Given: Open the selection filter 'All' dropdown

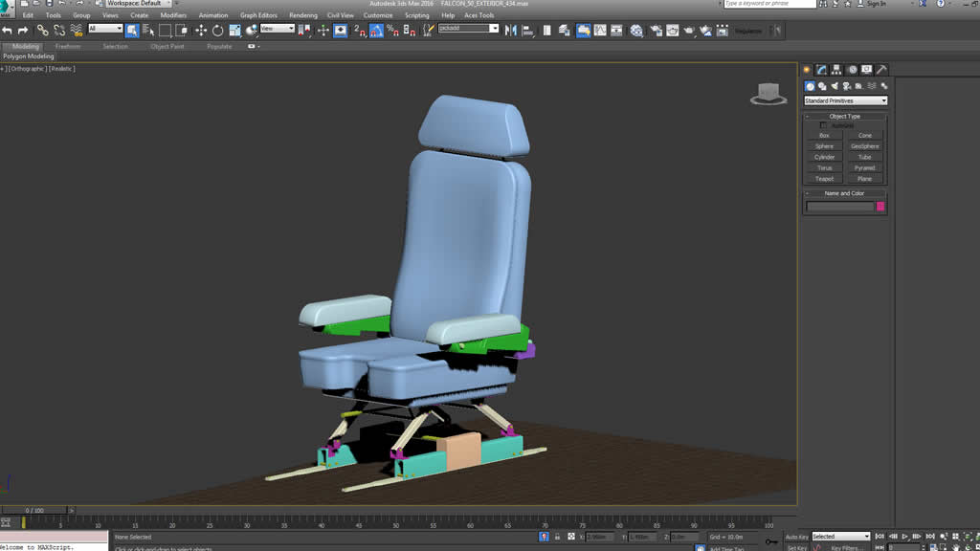Looking at the screenshot, I should pyautogui.click(x=105, y=29).
